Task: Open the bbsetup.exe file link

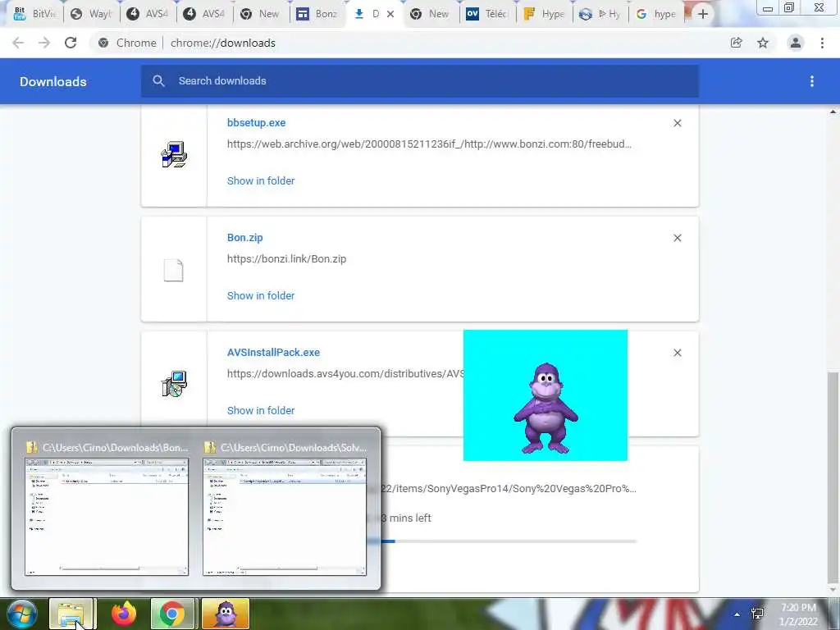Action: pyautogui.click(x=256, y=123)
